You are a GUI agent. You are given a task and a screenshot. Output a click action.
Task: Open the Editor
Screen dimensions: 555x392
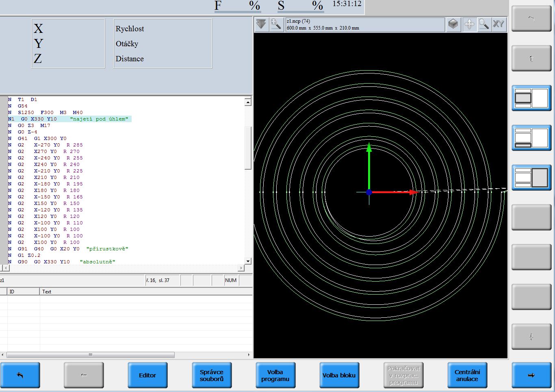(147, 375)
